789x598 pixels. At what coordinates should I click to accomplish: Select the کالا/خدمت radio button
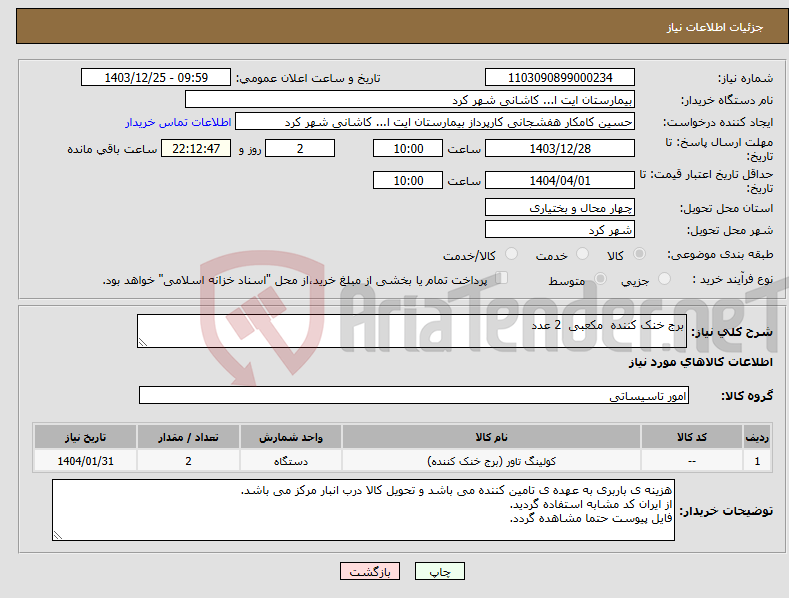tap(511, 254)
